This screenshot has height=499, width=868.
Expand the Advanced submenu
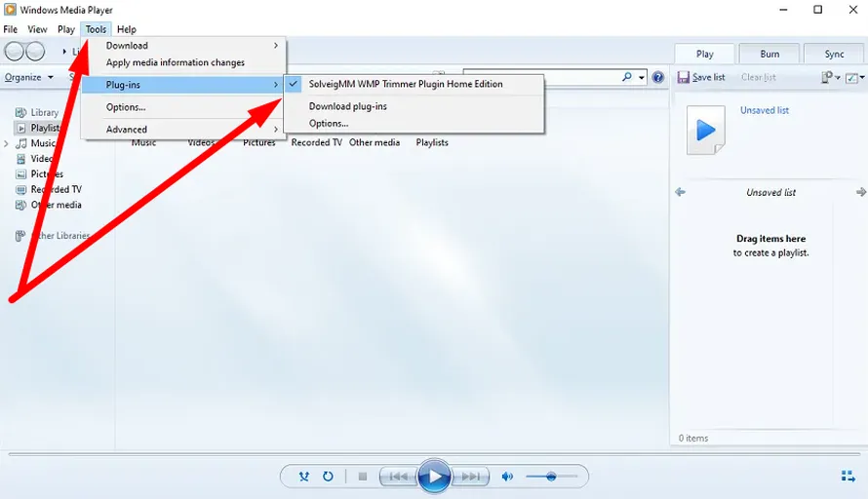pos(183,130)
